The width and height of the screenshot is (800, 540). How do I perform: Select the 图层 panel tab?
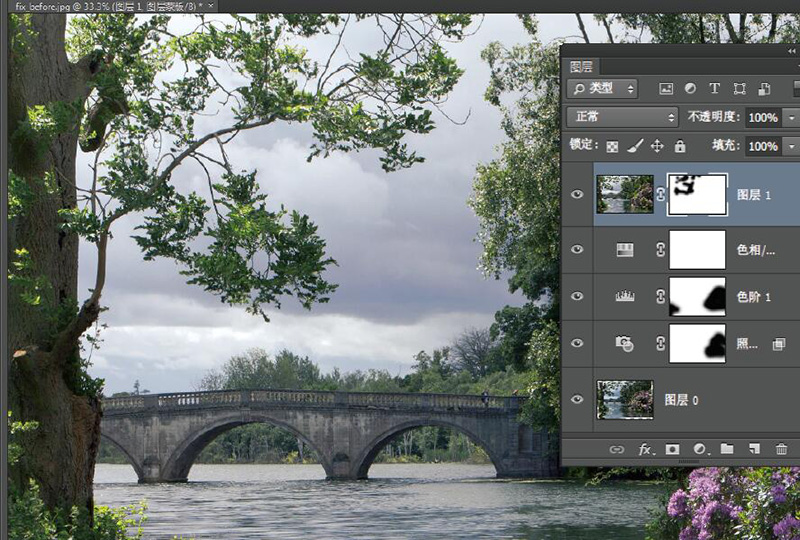581,66
